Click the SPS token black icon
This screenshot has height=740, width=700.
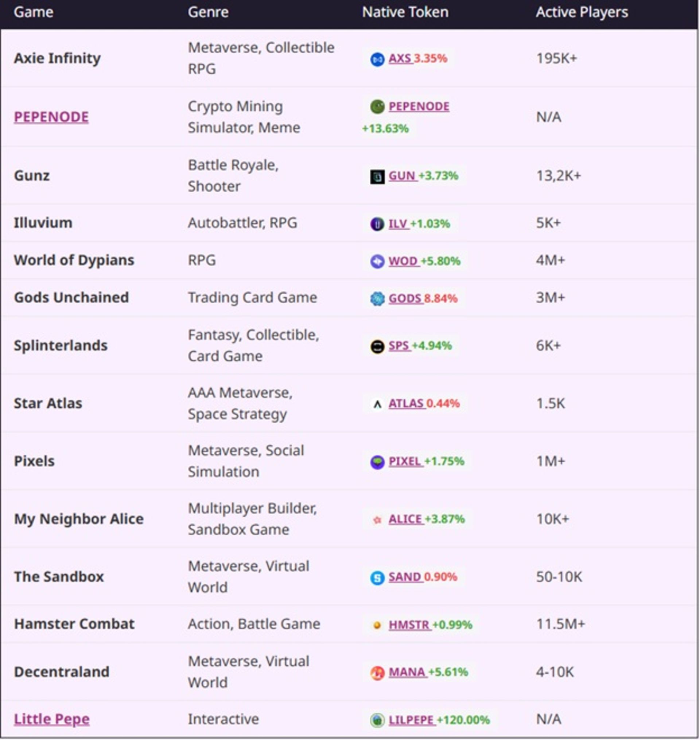377,346
